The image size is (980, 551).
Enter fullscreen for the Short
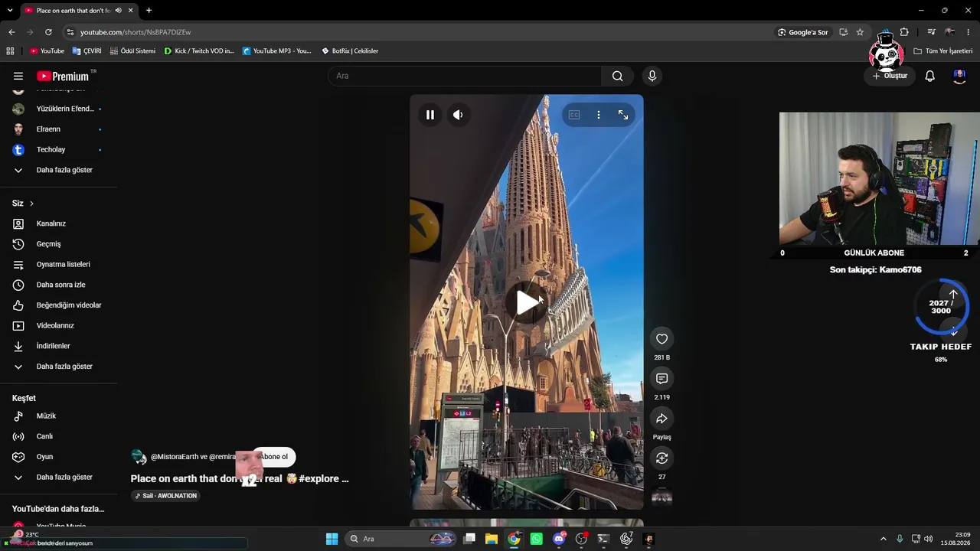click(623, 115)
